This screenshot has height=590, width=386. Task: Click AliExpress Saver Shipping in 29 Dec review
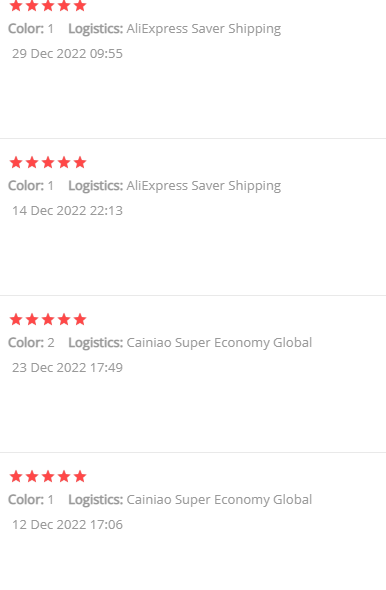[x=204, y=29]
